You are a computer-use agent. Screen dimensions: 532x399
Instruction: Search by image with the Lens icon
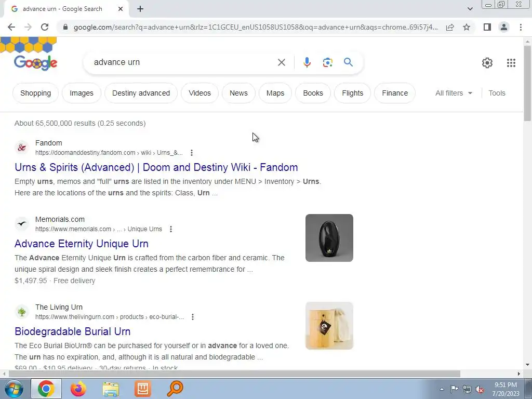click(327, 62)
